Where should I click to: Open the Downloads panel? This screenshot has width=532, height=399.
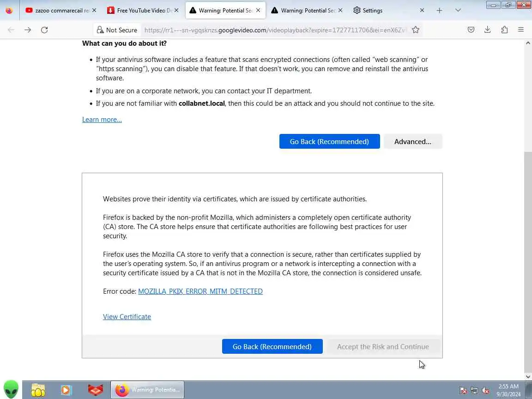(x=488, y=30)
